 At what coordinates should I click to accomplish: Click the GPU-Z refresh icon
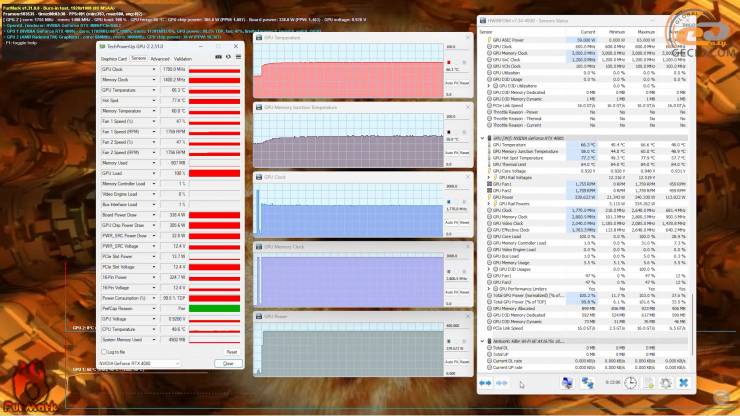[228, 57]
